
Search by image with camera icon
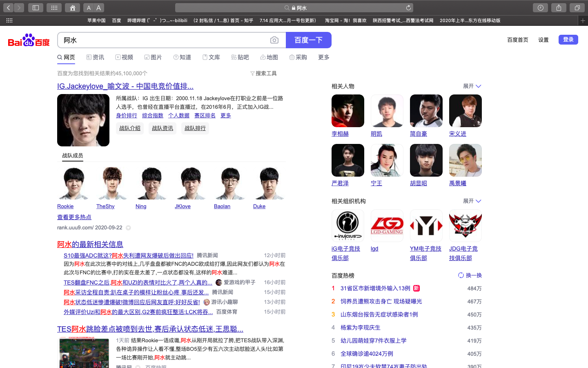274,40
